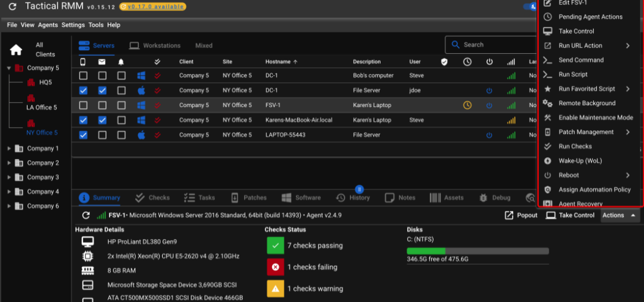
Task: Click the bell alert icon column header
Action: point(120,62)
